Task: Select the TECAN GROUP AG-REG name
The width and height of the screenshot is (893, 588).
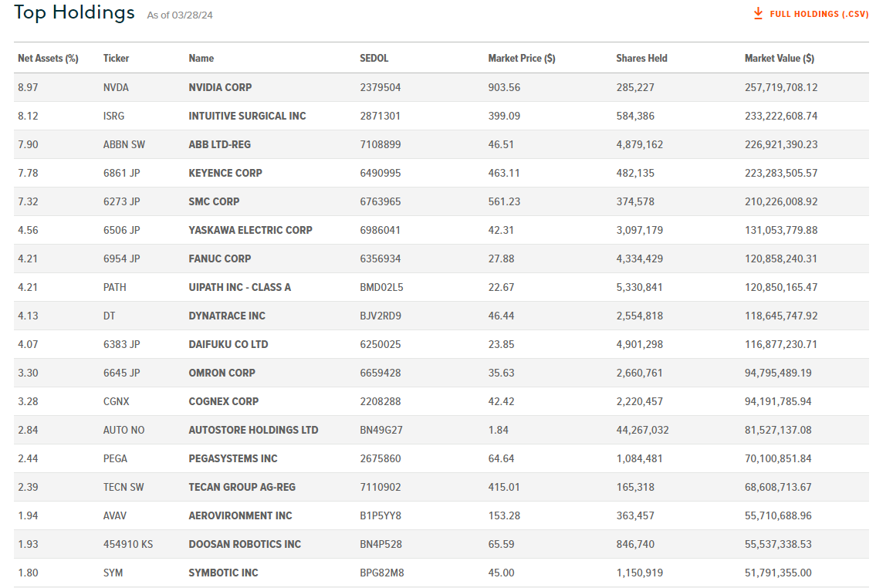Action: (x=242, y=487)
